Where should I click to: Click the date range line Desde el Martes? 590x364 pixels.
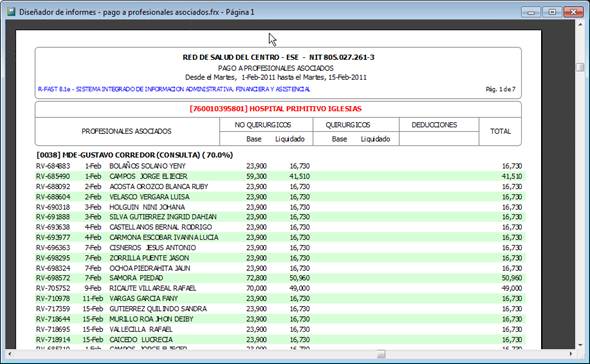click(x=276, y=77)
